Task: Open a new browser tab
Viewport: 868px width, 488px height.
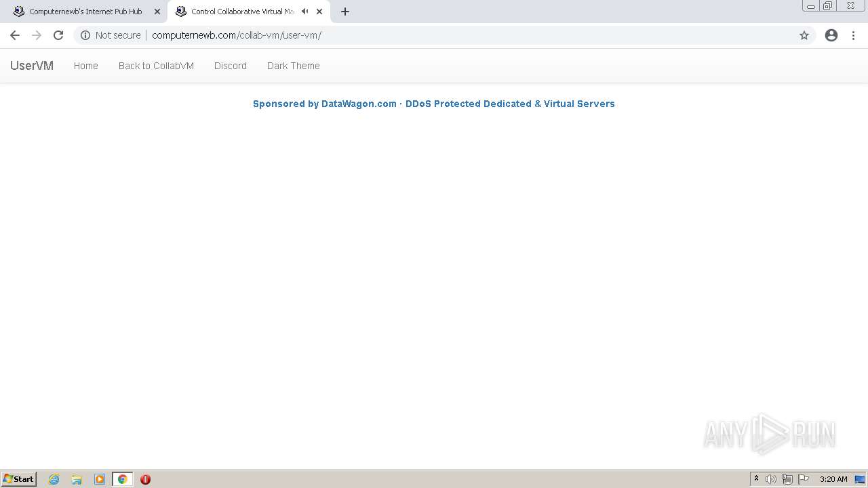Action: pos(345,12)
